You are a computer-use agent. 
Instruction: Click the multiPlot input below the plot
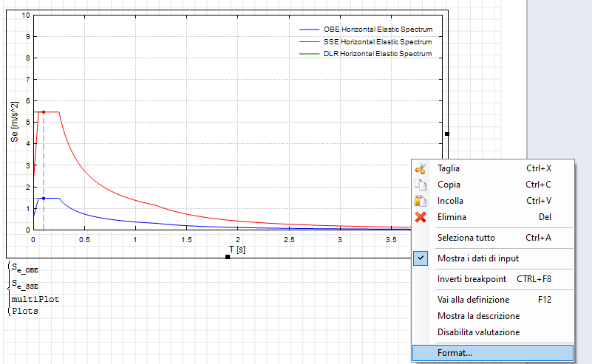click(35, 299)
